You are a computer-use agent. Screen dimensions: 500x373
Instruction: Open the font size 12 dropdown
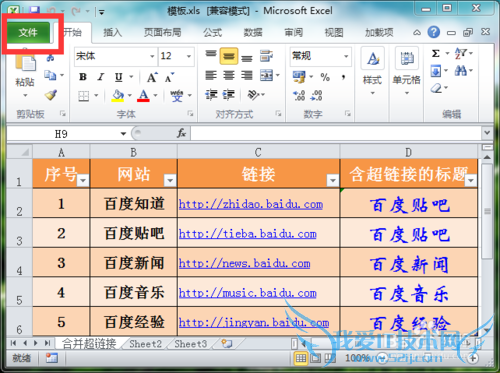[189, 56]
